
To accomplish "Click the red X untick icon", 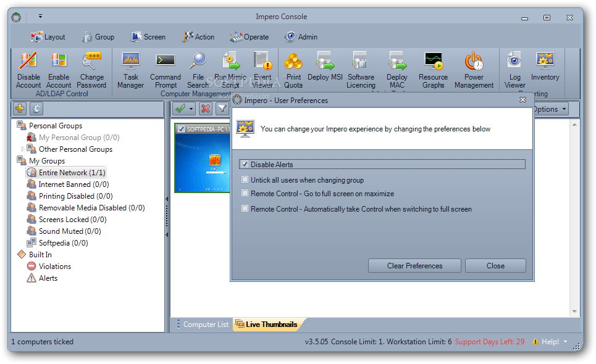I will point(206,109).
